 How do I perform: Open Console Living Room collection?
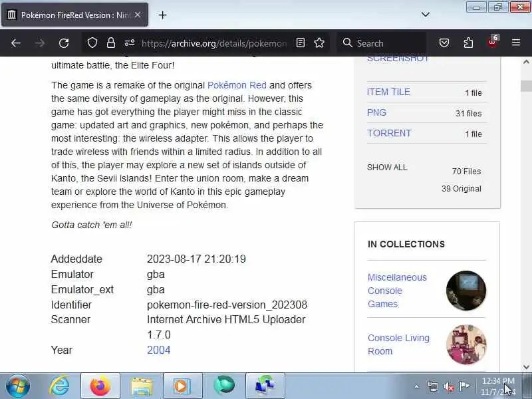398,344
